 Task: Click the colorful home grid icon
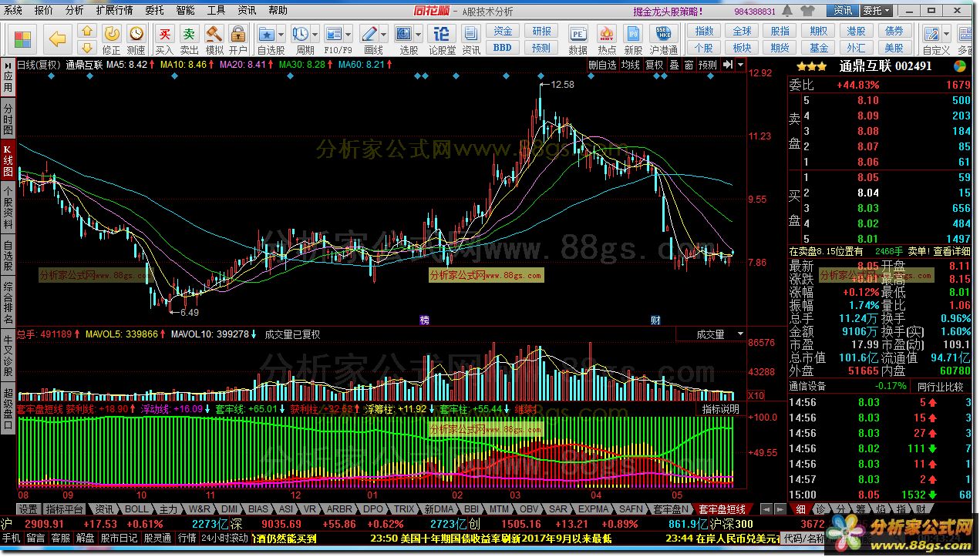coord(22,39)
